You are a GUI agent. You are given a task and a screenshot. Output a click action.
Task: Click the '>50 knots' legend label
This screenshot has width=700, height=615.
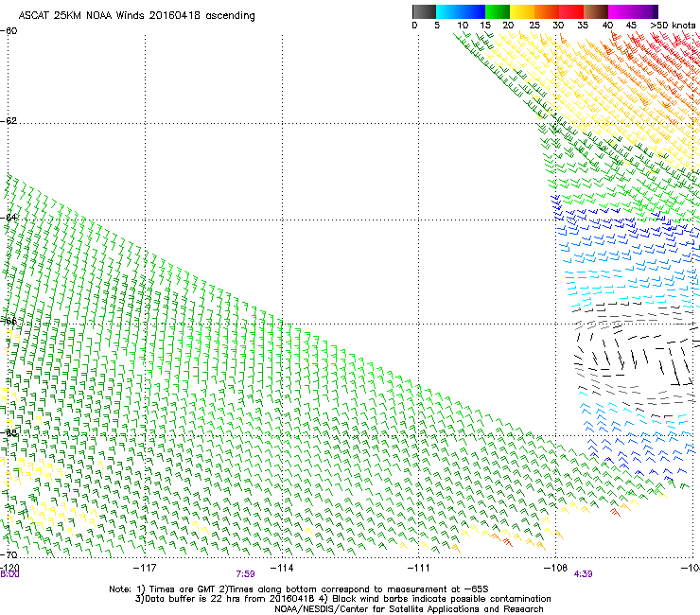coord(673,26)
